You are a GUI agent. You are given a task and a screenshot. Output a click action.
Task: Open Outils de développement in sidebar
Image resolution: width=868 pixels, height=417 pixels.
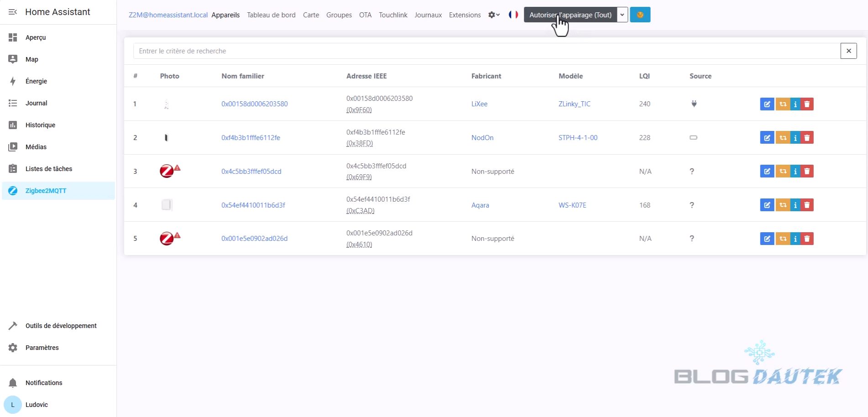(x=61, y=326)
